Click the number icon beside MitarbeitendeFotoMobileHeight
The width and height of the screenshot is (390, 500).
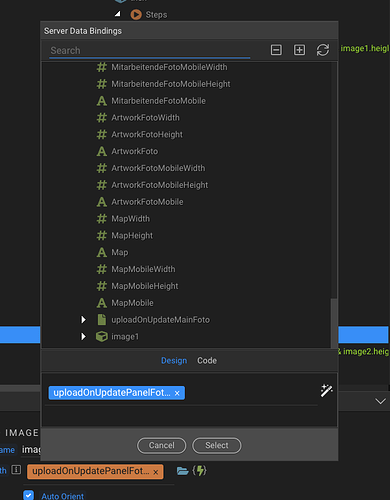pos(102,84)
